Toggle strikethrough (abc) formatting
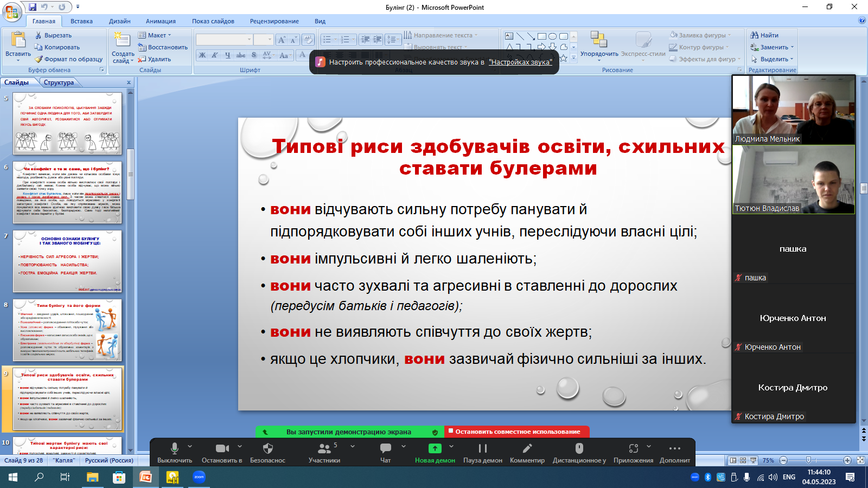The height and width of the screenshot is (488, 868). pyautogui.click(x=241, y=55)
